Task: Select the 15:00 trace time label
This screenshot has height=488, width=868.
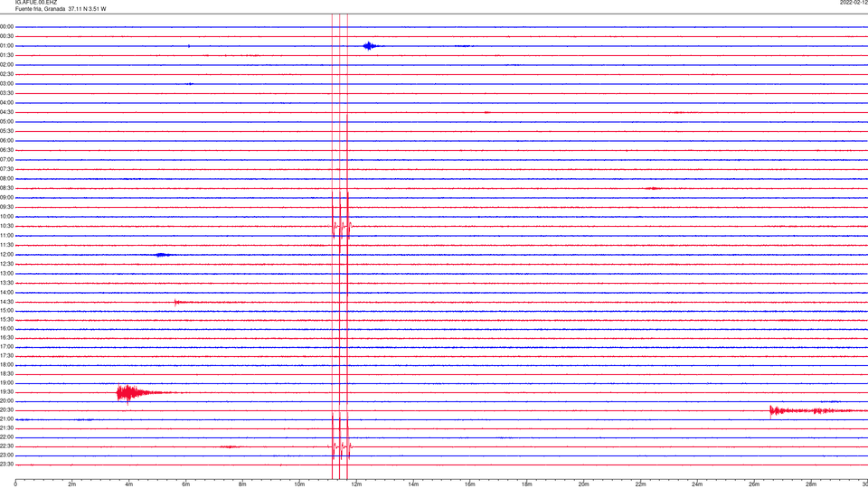Action: click(7, 310)
